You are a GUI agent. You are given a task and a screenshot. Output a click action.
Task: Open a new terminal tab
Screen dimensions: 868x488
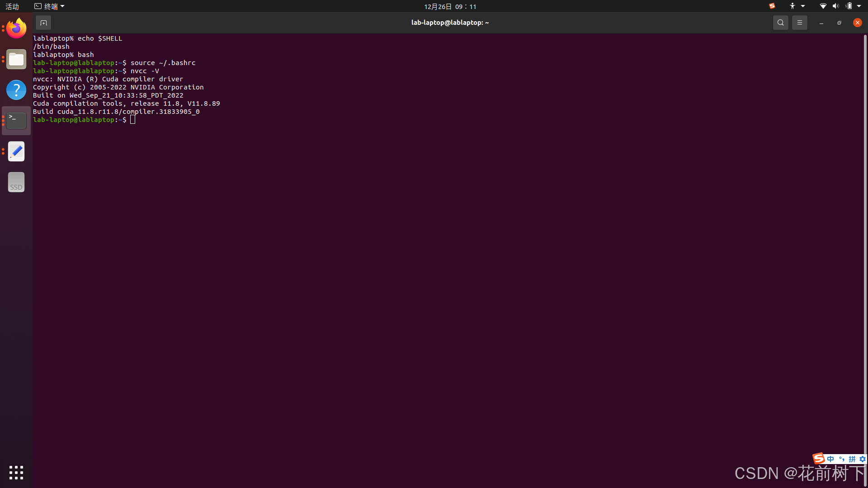[x=43, y=22]
